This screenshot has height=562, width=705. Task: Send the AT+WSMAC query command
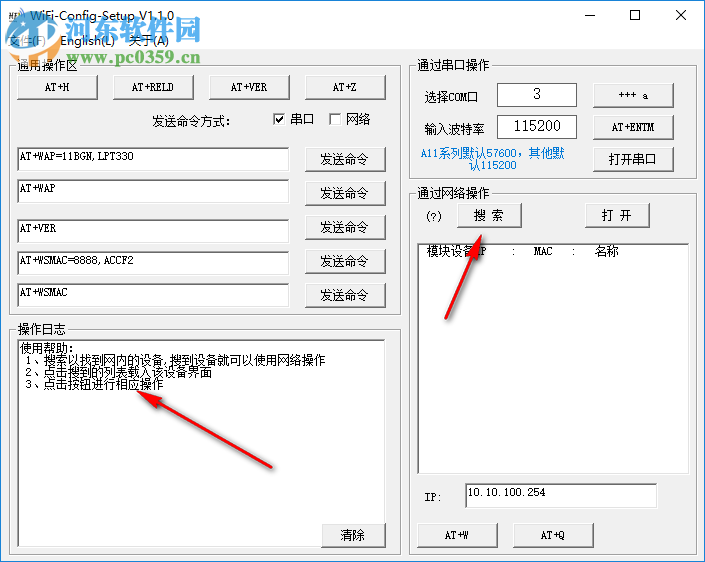(345, 295)
